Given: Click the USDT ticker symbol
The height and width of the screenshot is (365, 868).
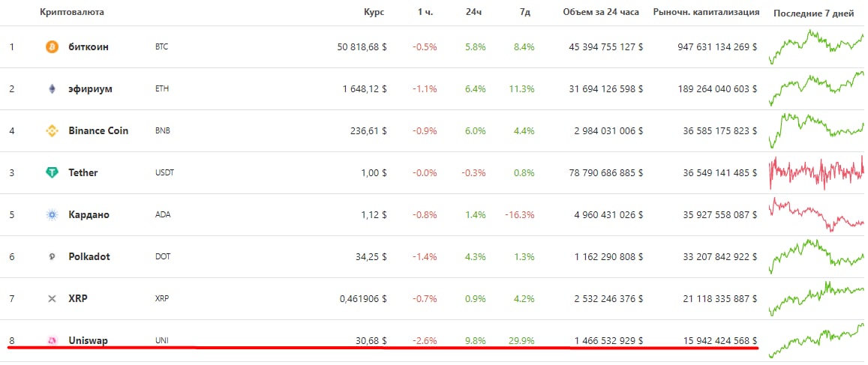Looking at the screenshot, I should pyautogui.click(x=164, y=173).
